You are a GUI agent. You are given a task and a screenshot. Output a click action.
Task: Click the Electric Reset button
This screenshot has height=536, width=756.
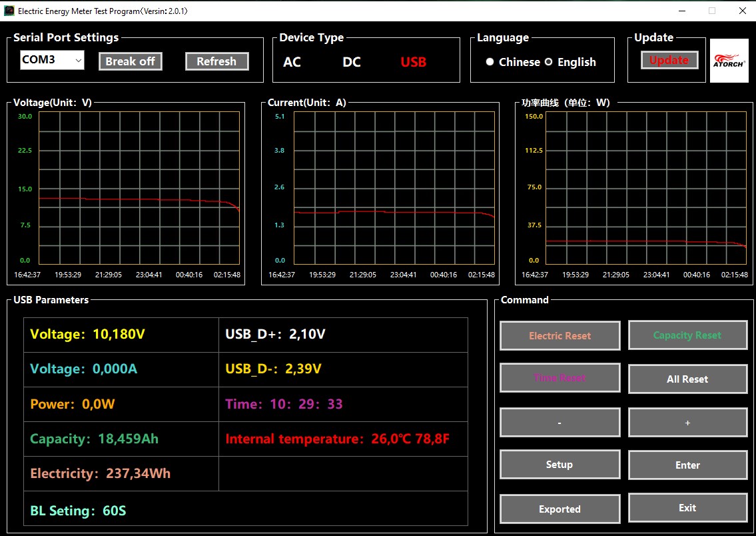click(x=560, y=336)
